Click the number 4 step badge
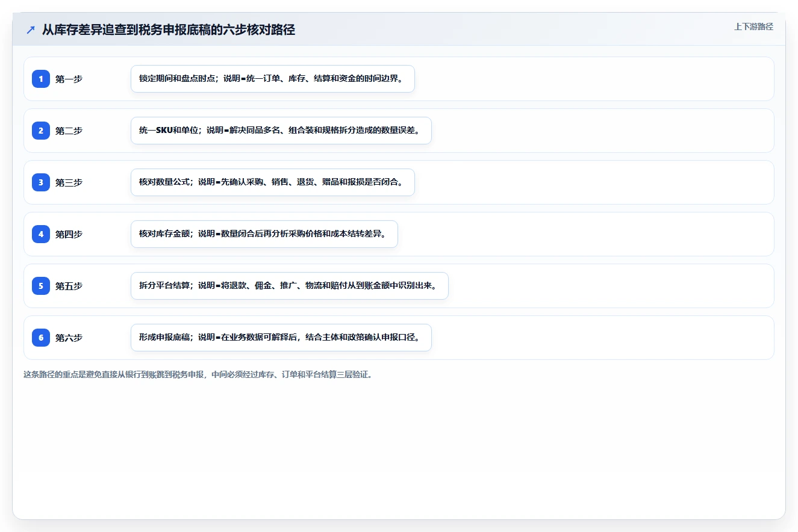Screen dimensions: 798x532 41,234
